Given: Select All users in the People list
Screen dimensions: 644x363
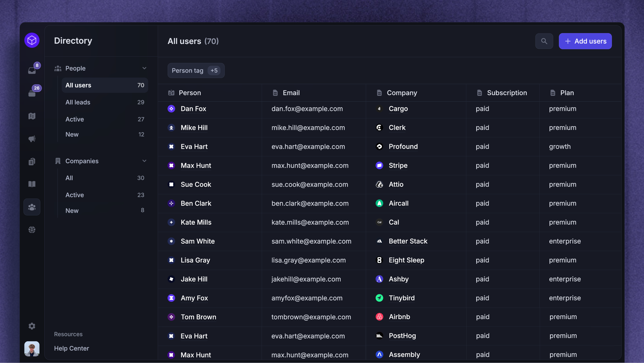Looking at the screenshot, I should coord(105,85).
